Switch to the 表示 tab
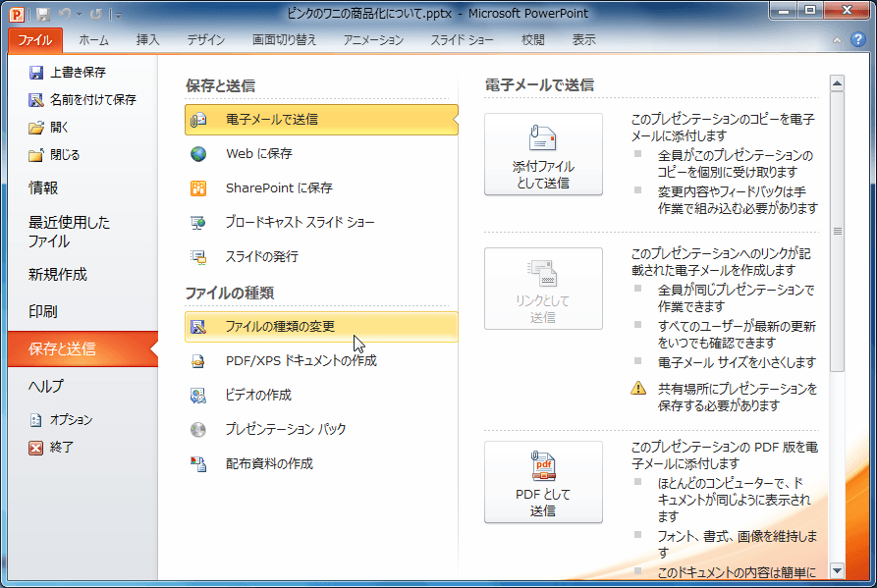The image size is (877, 588). (583, 39)
